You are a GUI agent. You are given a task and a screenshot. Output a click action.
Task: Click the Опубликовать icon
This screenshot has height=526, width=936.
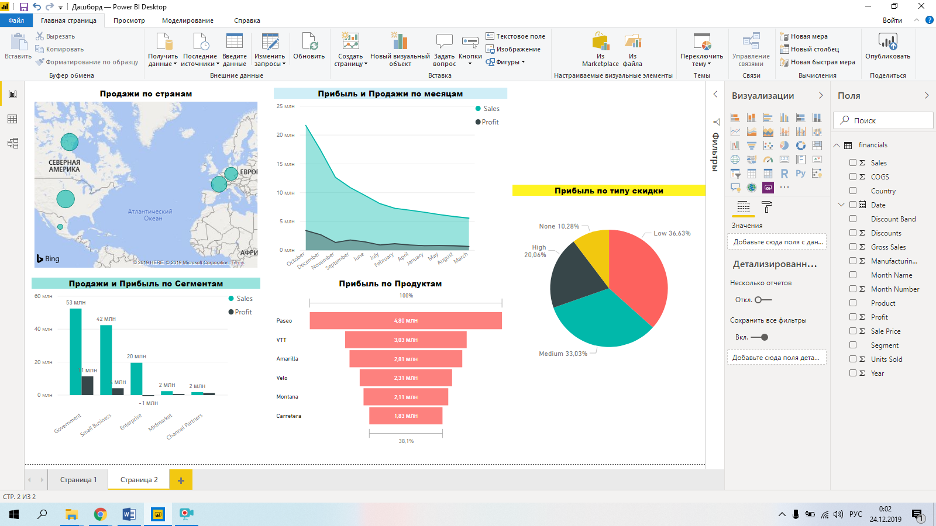coord(888,41)
